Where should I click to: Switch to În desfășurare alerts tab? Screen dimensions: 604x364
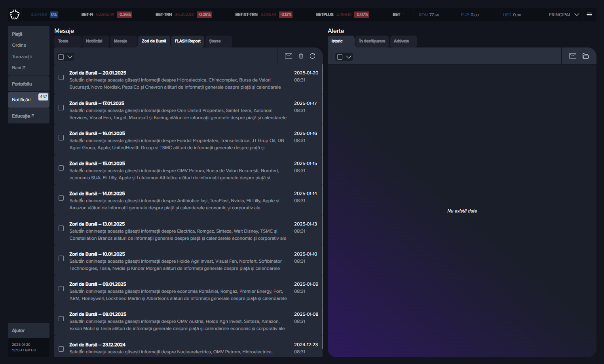[x=372, y=41]
